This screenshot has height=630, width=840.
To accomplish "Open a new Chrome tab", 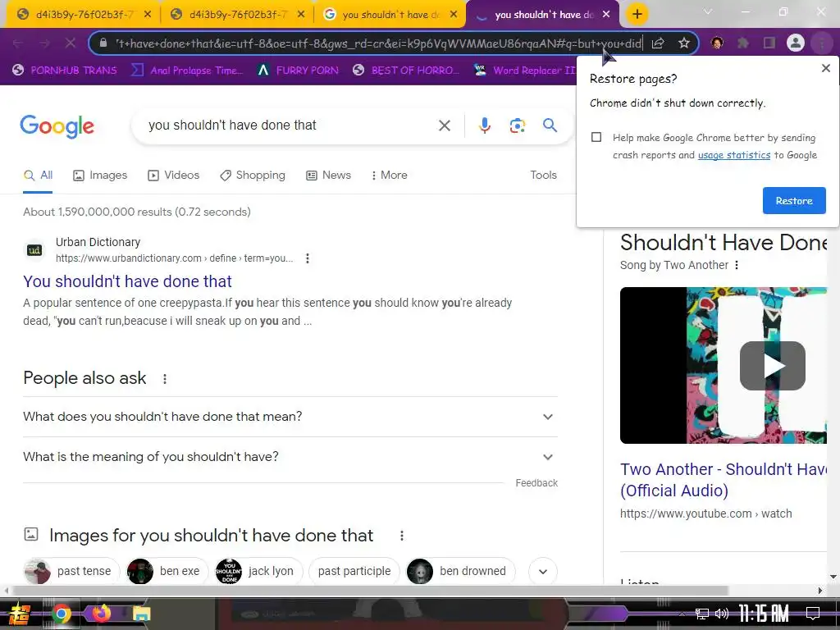I will [x=637, y=14].
